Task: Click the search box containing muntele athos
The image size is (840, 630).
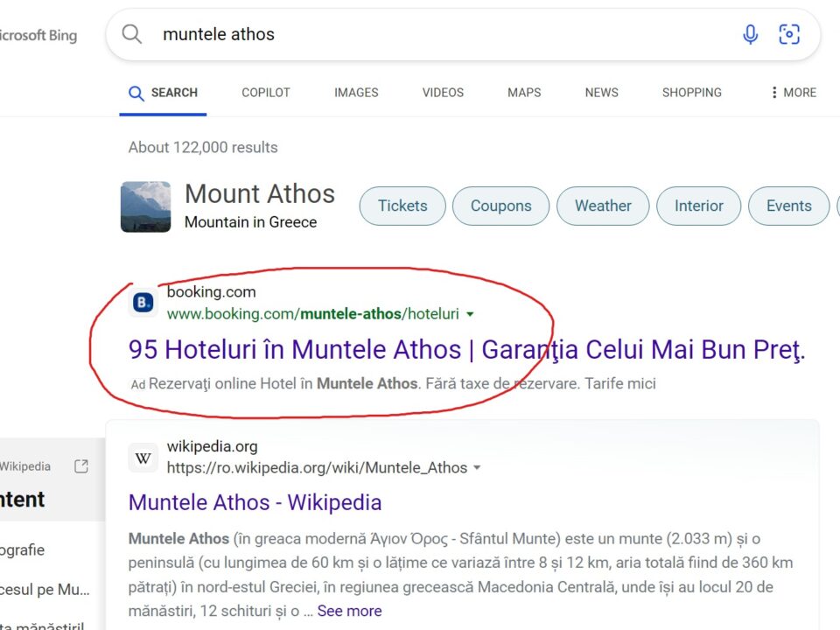Action: click(463, 34)
